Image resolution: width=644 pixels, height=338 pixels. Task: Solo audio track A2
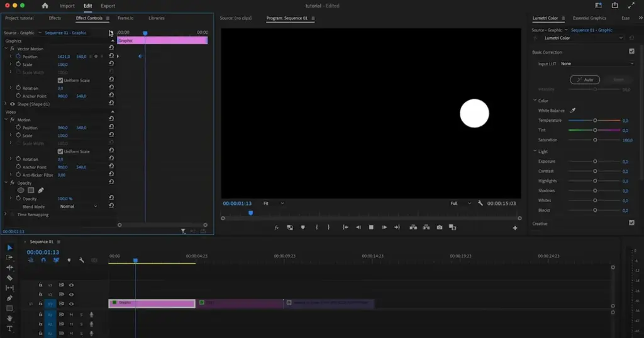pyautogui.click(x=81, y=324)
